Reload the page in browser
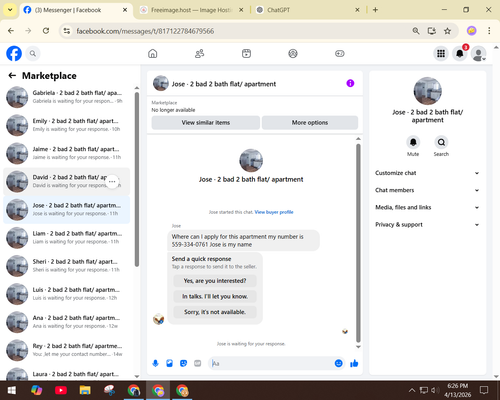Image resolution: width=500 pixels, height=400 pixels. click(x=46, y=31)
